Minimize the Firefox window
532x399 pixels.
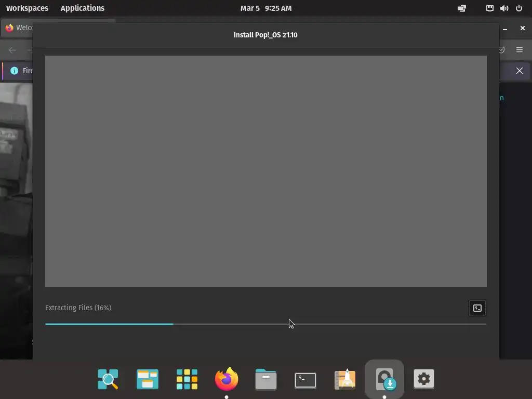(505, 29)
